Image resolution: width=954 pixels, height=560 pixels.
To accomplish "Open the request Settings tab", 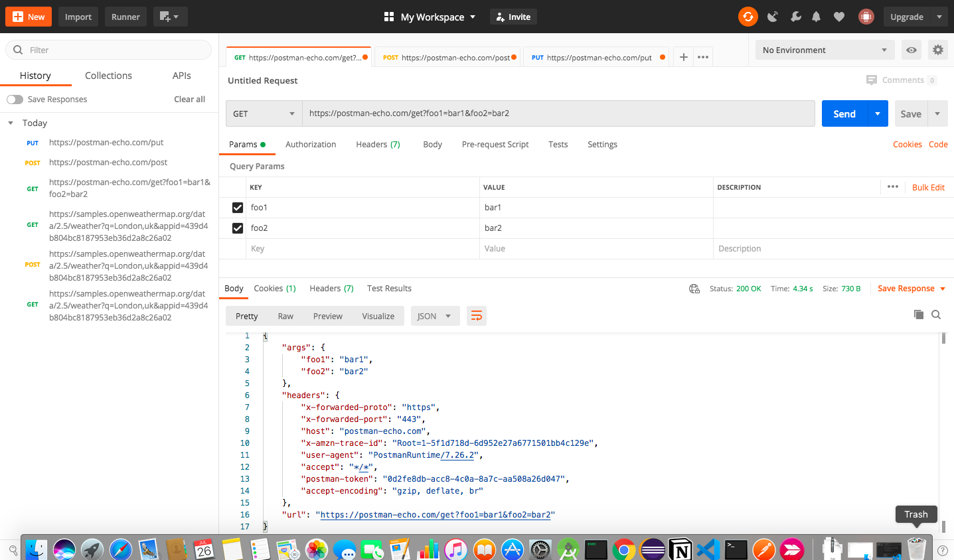I will coord(602,145).
